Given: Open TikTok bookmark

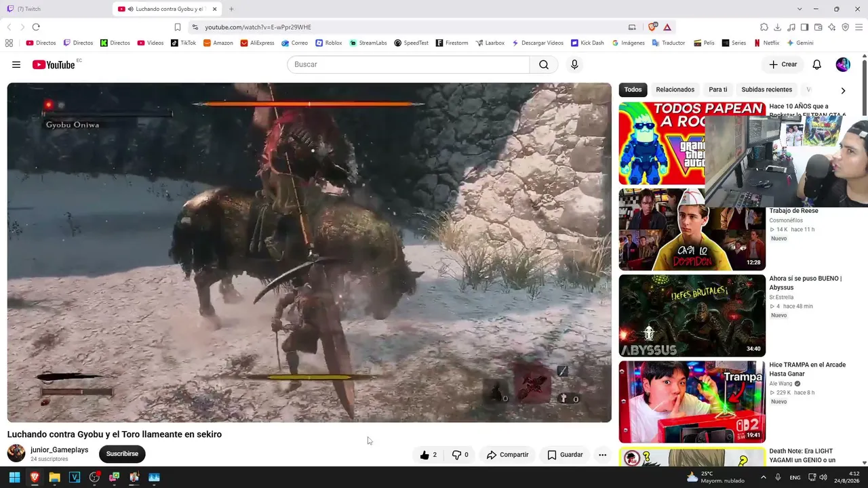Looking at the screenshot, I should coord(183,43).
